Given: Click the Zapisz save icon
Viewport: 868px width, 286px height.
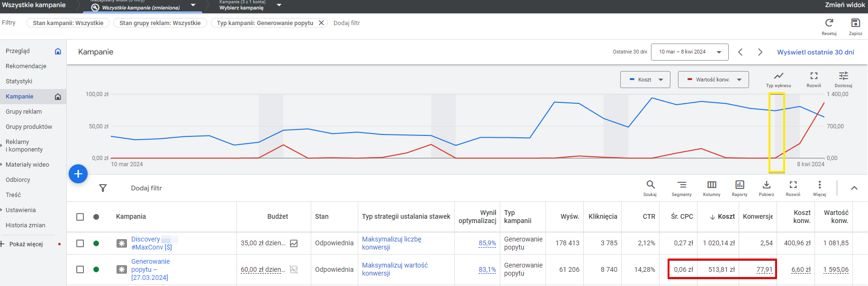Looking at the screenshot, I should pos(855,23).
